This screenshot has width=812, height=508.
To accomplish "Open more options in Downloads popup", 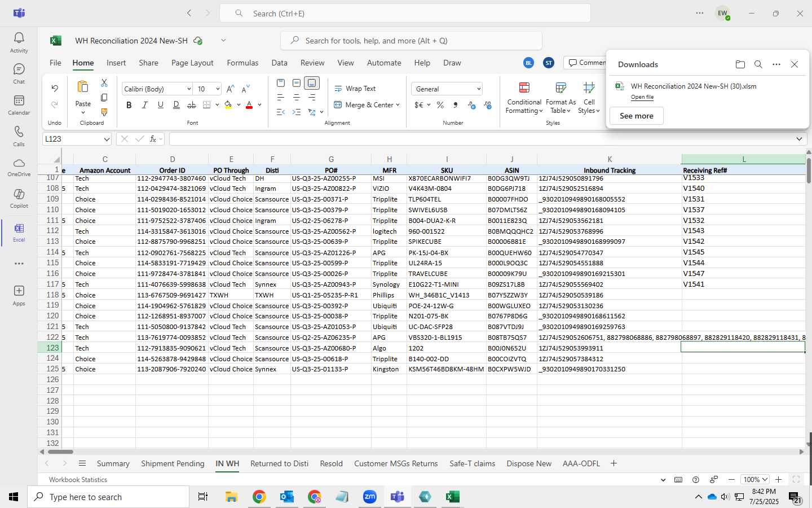I will click(x=776, y=64).
